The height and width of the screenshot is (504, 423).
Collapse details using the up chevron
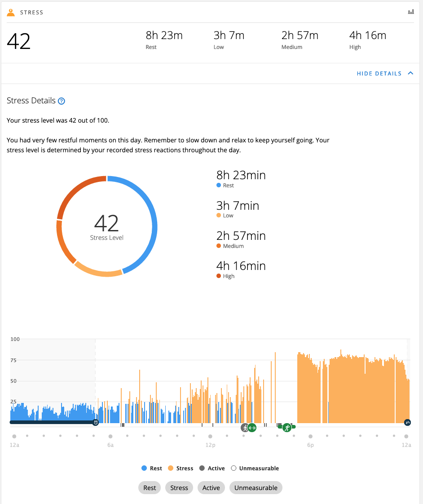(x=410, y=73)
